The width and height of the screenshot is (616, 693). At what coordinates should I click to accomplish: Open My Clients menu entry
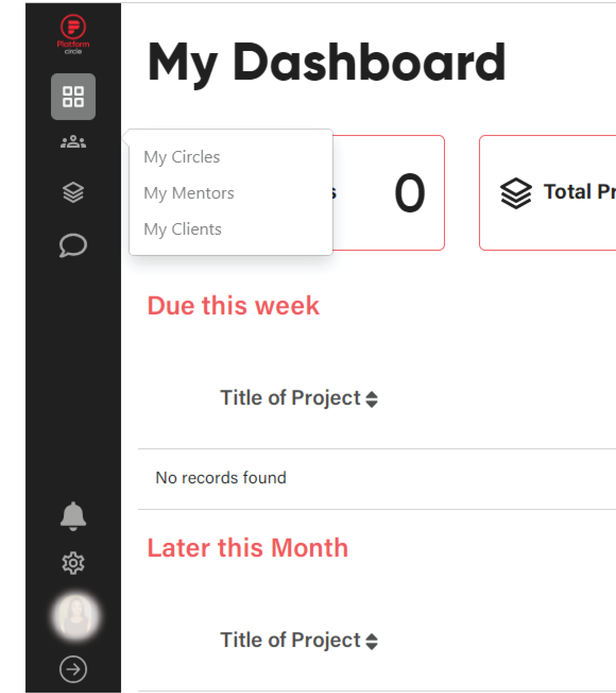click(x=182, y=229)
